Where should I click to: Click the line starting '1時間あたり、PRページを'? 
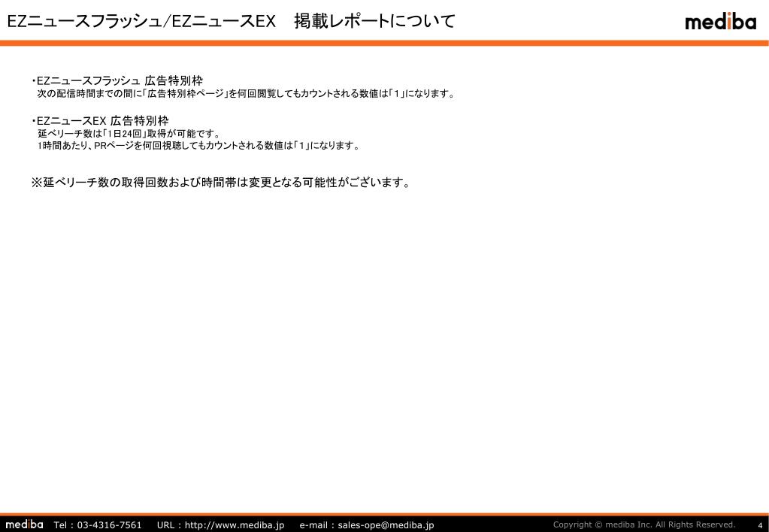[x=199, y=146]
